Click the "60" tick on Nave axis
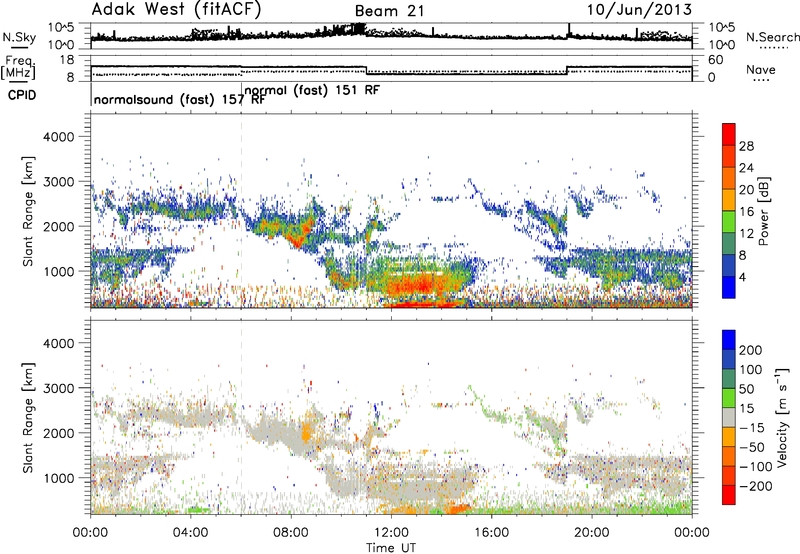This screenshot has height=554, width=800. pyautogui.click(x=716, y=60)
